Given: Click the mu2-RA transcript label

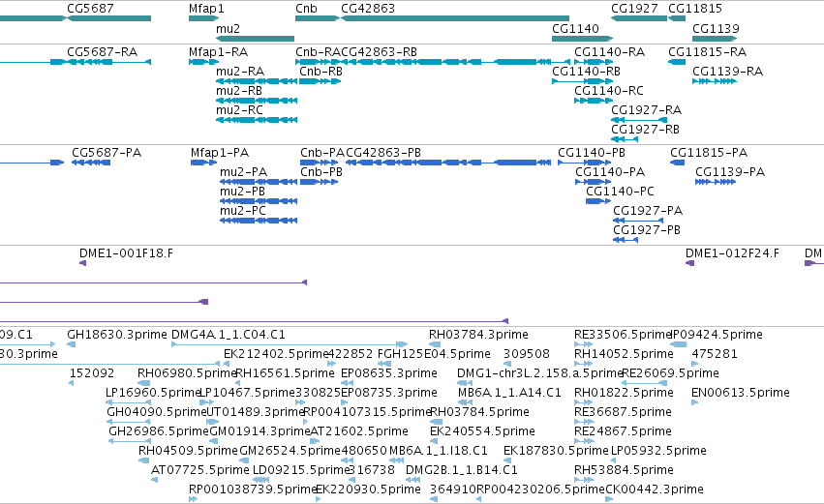Looking at the screenshot, I should 240,72.
